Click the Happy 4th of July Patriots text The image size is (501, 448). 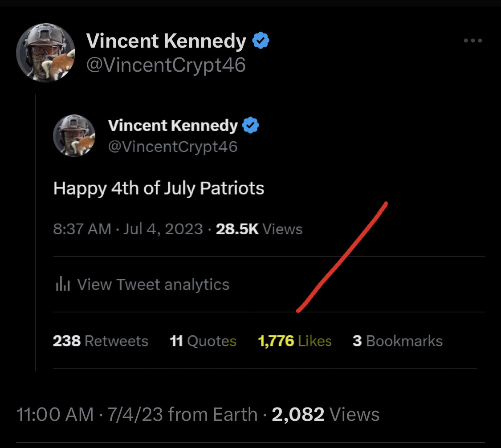click(159, 188)
